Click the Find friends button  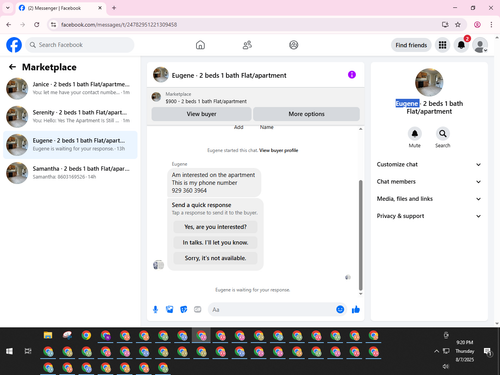click(411, 45)
